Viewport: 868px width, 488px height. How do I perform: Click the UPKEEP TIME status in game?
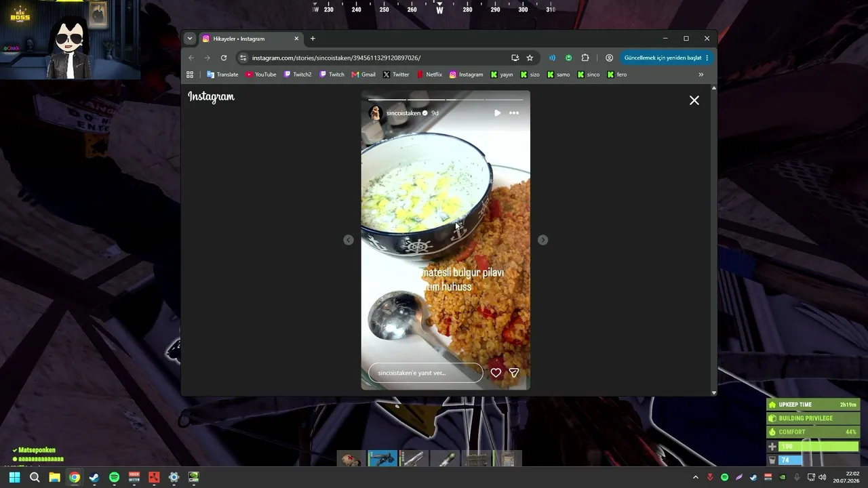point(813,405)
